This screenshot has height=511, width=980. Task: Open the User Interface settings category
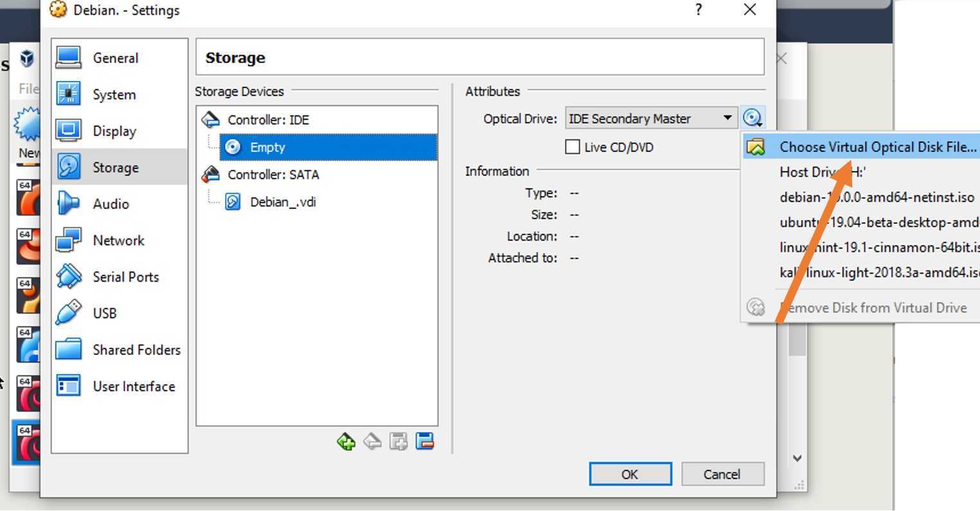[x=120, y=386]
